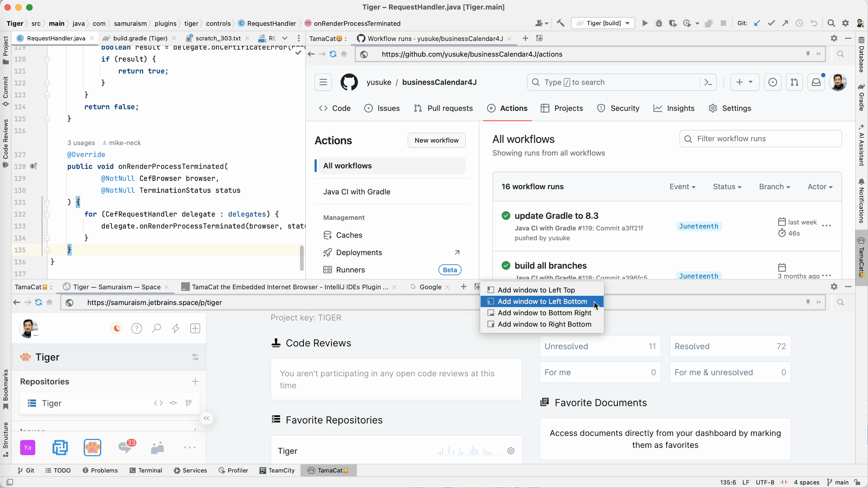Expand the Branch filter dropdown
This screenshot has width=868, height=488.
[x=774, y=187]
